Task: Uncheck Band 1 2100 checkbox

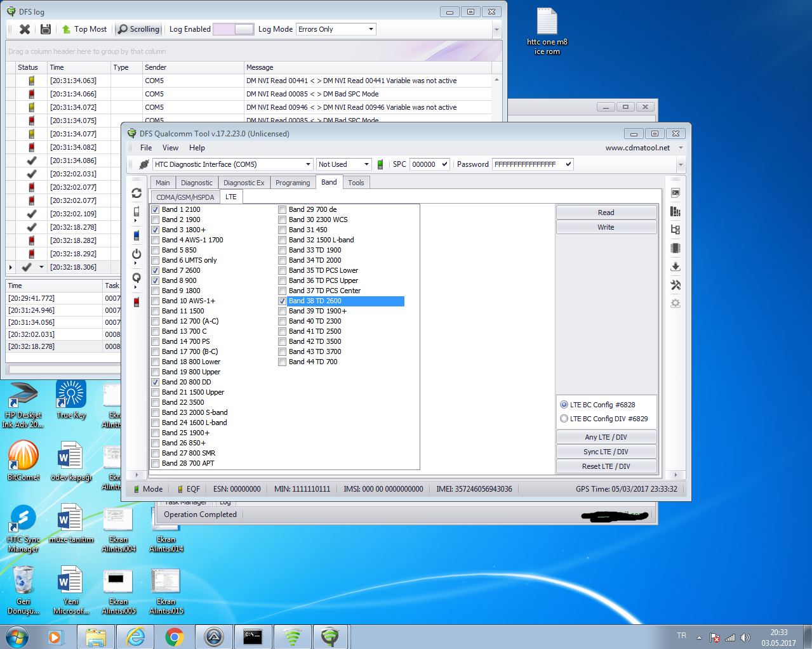Action: (156, 209)
